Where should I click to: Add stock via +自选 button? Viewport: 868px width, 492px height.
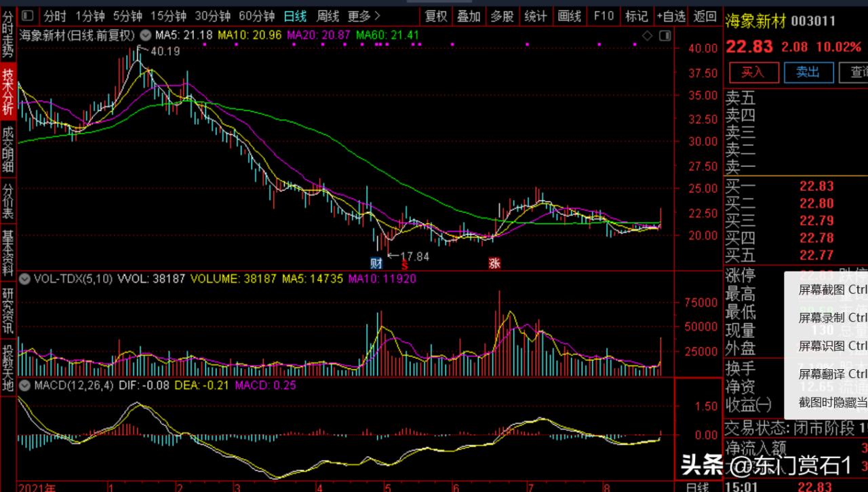pos(671,16)
